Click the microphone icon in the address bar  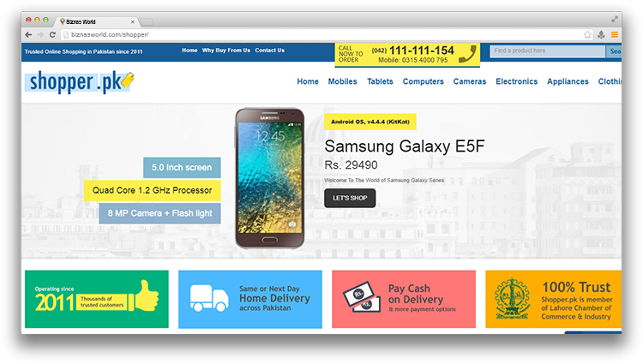pyautogui.click(x=601, y=35)
